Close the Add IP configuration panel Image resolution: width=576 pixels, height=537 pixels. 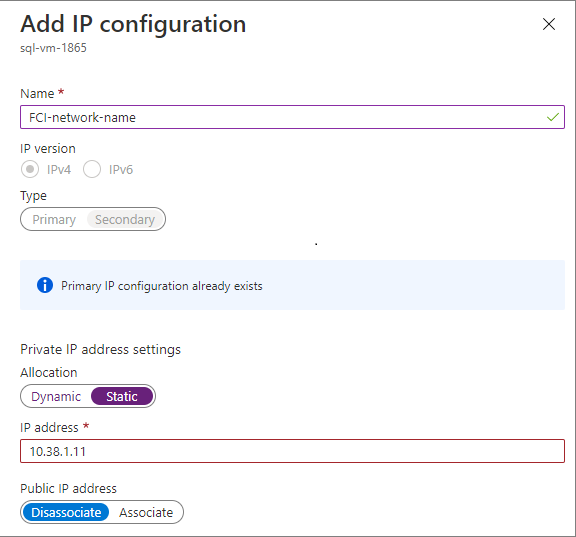[549, 24]
